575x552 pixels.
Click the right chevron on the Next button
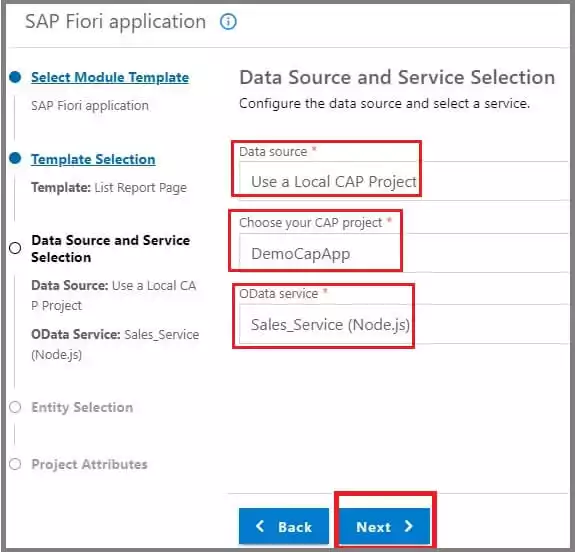click(409, 526)
